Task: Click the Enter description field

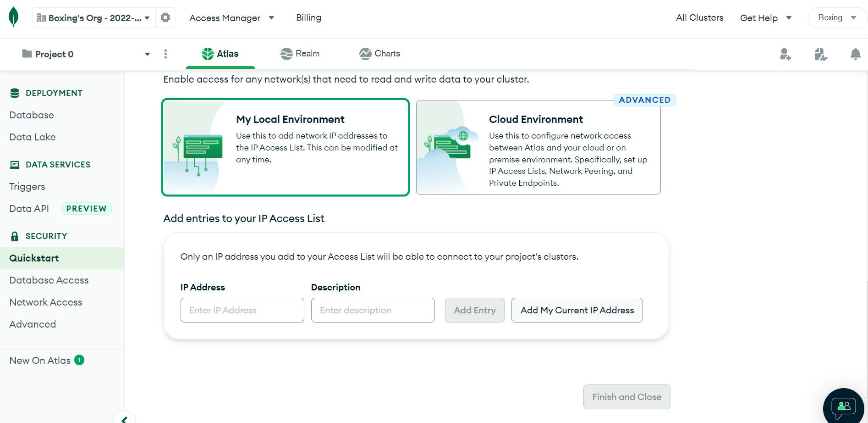Action: pyautogui.click(x=373, y=310)
